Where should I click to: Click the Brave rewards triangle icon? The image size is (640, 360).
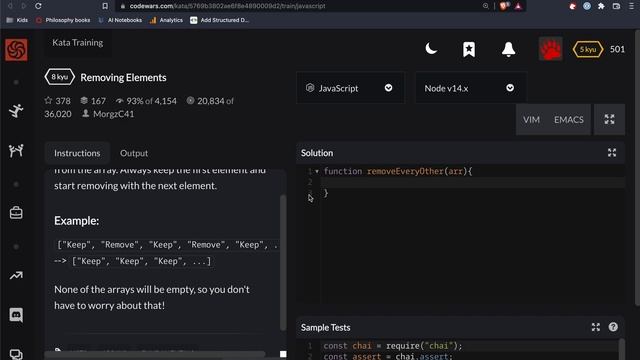518,6
